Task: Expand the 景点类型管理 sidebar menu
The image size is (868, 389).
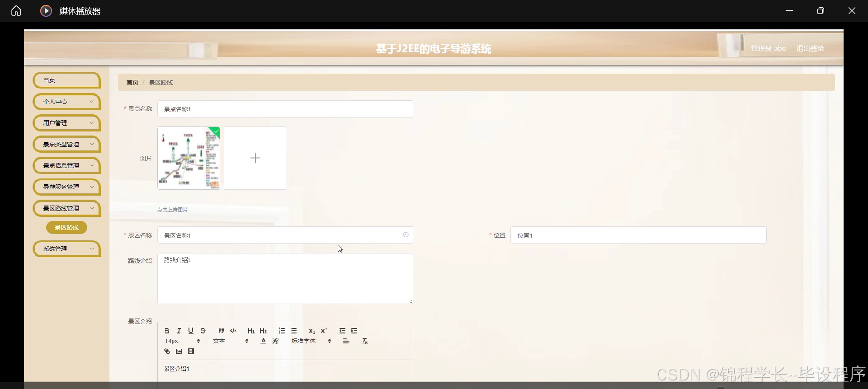Action: click(x=66, y=144)
